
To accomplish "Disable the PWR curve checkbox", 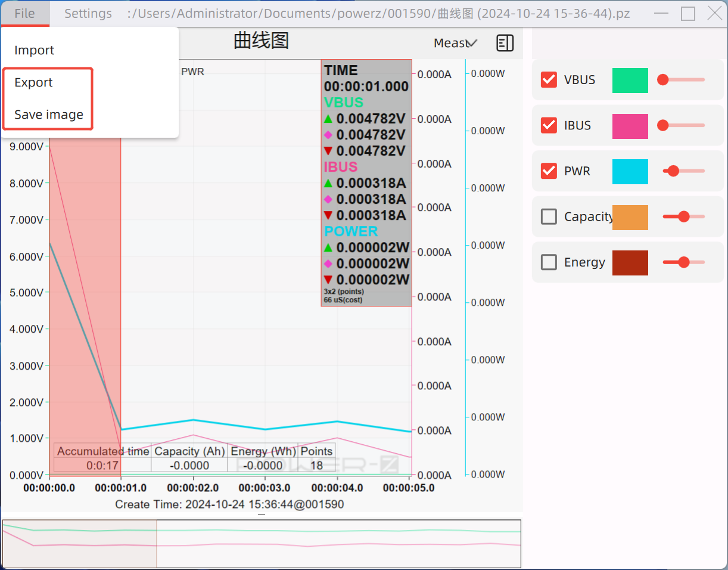I will [549, 171].
